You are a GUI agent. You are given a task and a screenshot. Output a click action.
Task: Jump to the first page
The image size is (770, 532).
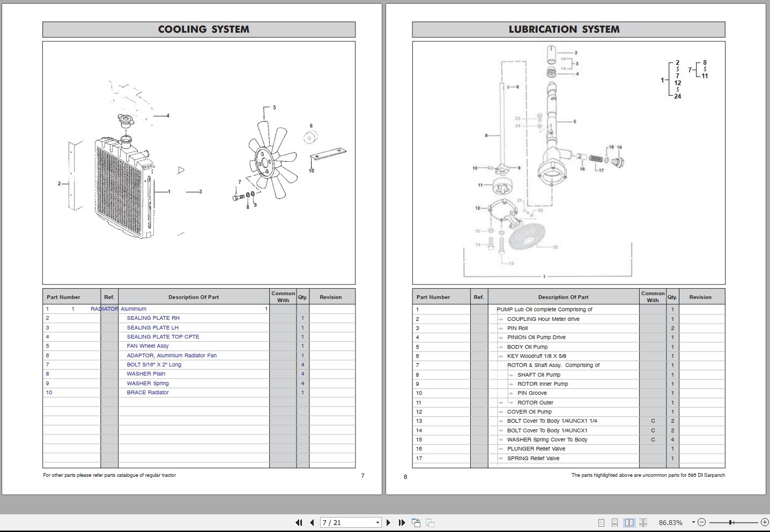(x=299, y=522)
